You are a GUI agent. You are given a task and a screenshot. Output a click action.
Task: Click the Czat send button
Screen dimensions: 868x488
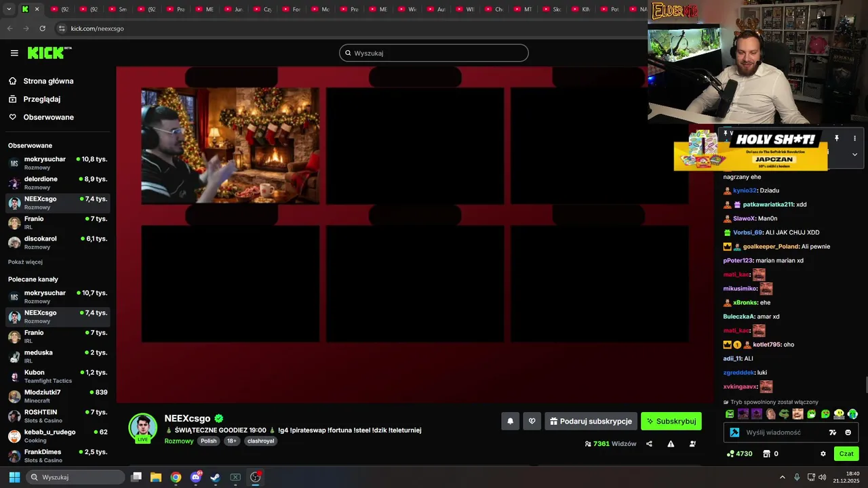tap(846, 453)
